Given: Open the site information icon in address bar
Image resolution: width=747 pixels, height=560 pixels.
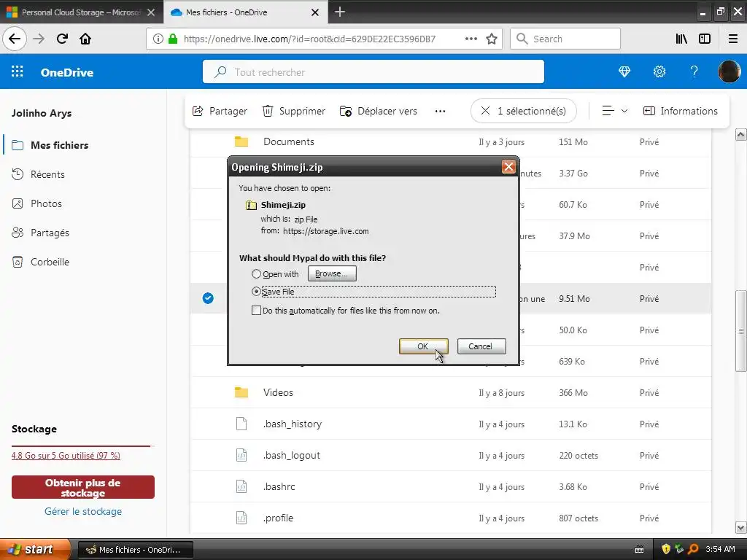Looking at the screenshot, I should (158, 39).
